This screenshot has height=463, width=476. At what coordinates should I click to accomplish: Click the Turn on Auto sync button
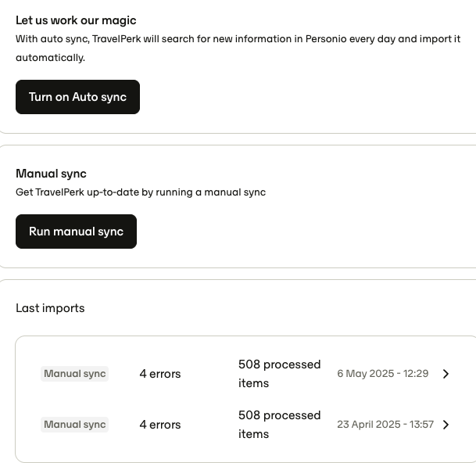[x=77, y=97]
